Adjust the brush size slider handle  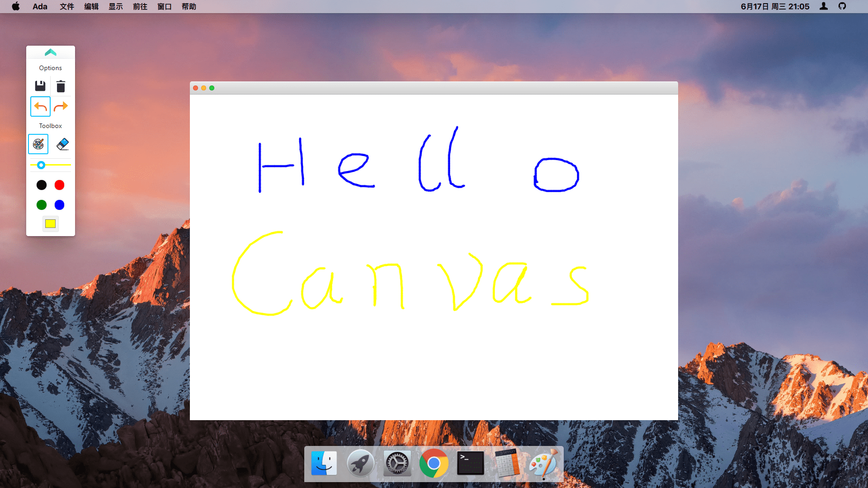[x=41, y=165]
